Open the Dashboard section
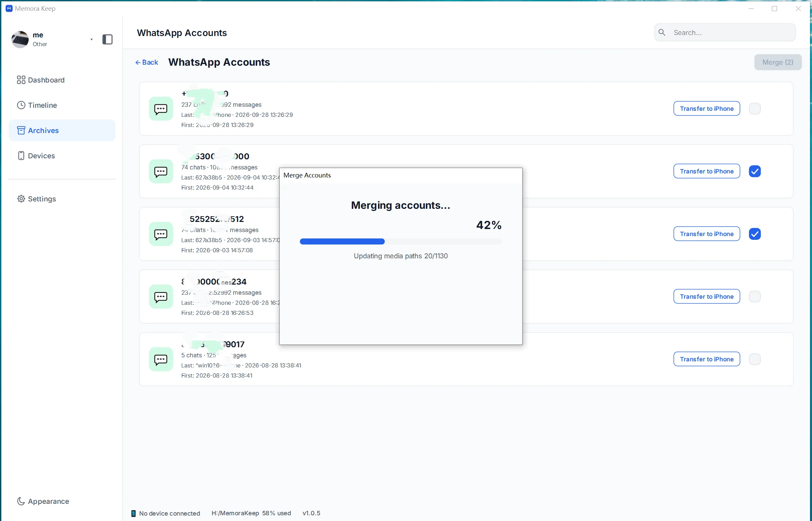 [x=62, y=80]
